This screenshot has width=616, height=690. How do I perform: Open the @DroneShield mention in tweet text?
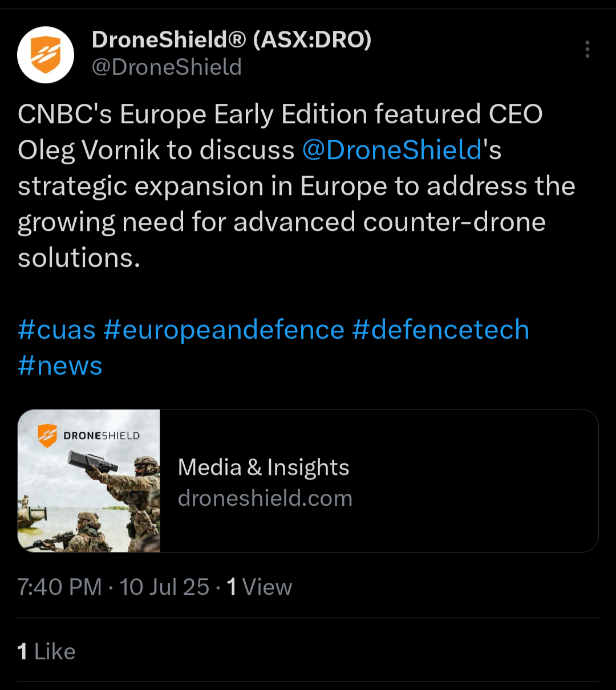(x=392, y=150)
